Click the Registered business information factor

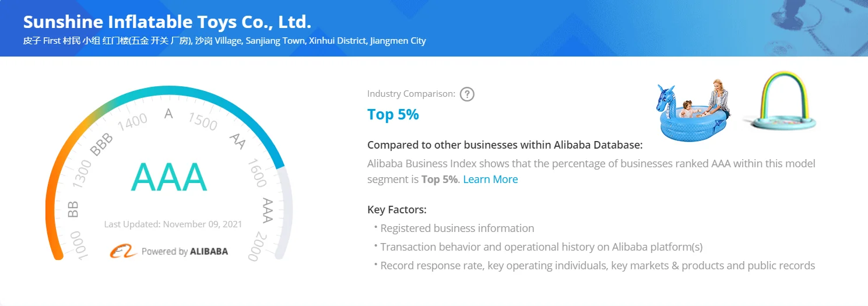pos(457,228)
